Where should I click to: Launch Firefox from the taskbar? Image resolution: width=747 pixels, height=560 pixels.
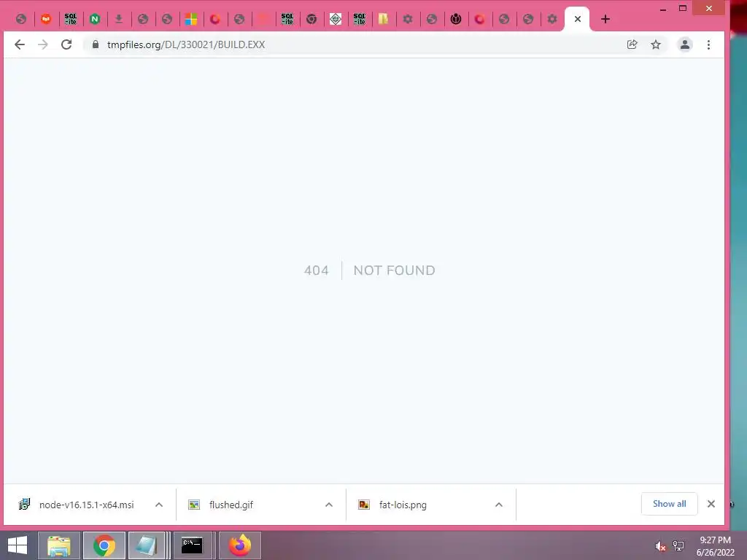click(239, 545)
